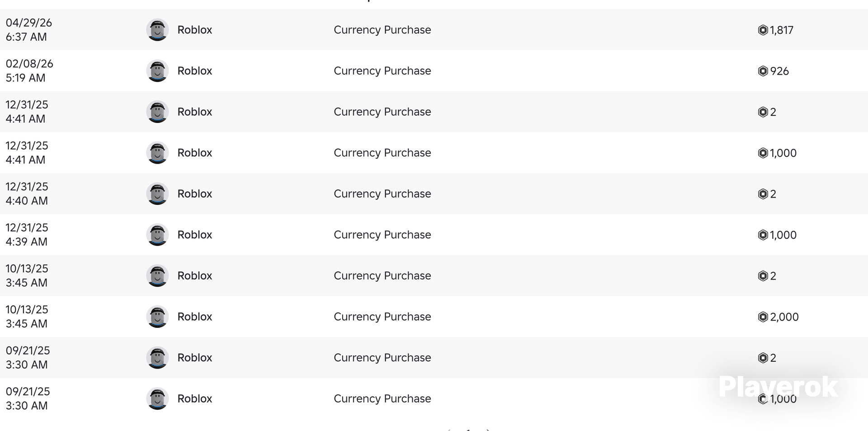Click Robux icon in the 12/31/25 4:39 AM row
The image size is (868, 431).
click(763, 235)
